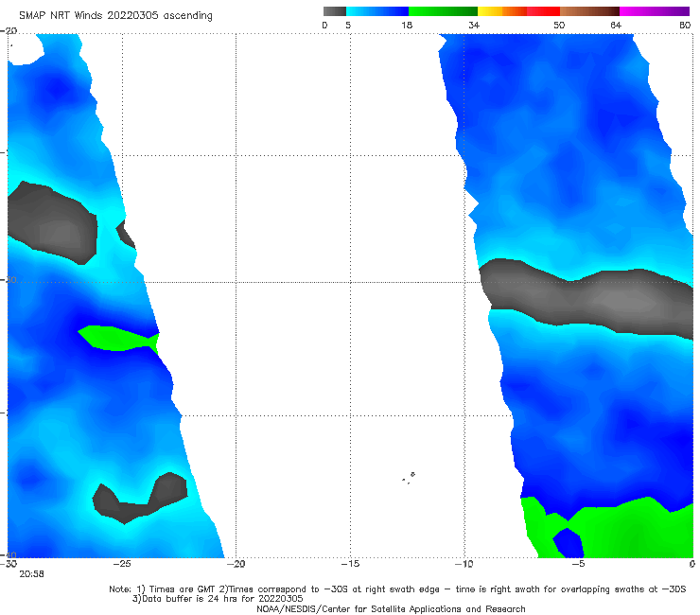Click the note line starting 'Note: 1) Times are GMT'
The height and width of the screenshot is (615, 700).
pyautogui.click(x=397, y=589)
